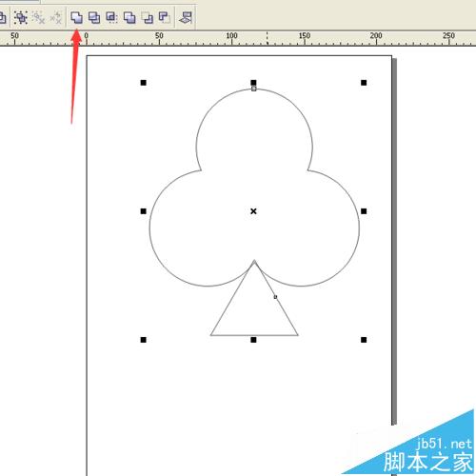
Task: Click the middle-left selection handle
Action: 144,211
